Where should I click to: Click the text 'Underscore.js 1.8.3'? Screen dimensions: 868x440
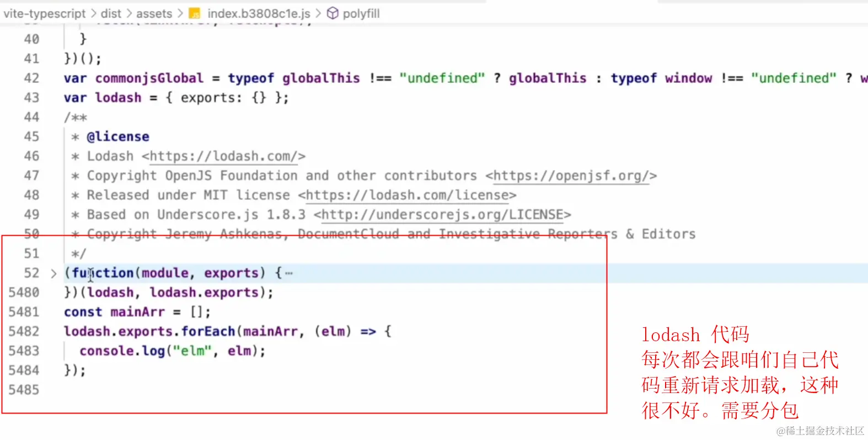(232, 214)
